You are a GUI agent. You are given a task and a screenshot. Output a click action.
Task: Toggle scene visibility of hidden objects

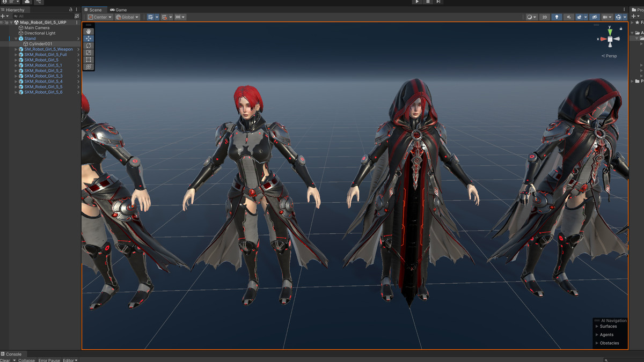click(595, 17)
